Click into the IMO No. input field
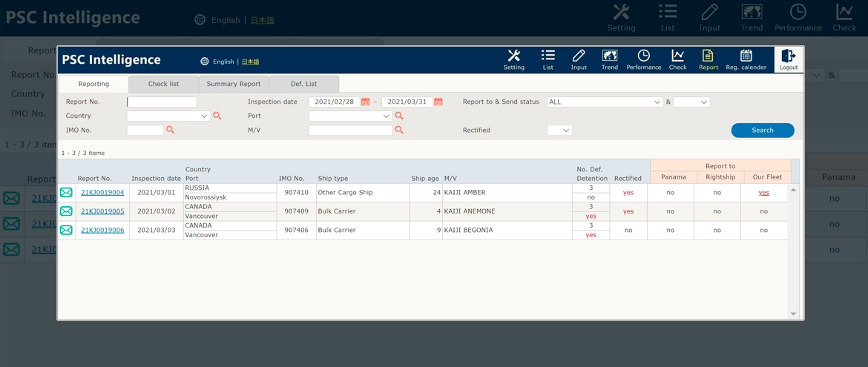The height and width of the screenshot is (367, 868). pyautogui.click(x=145, y=130)
